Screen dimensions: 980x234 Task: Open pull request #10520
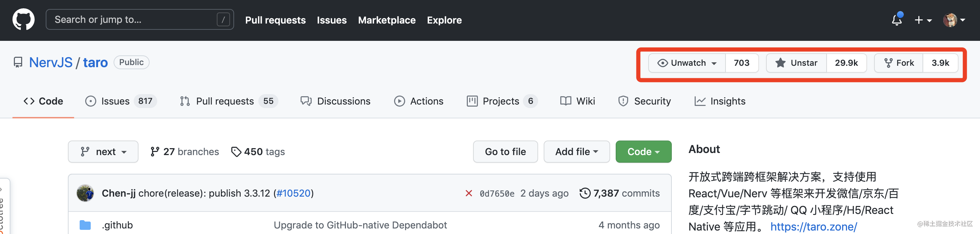[293, 193]
